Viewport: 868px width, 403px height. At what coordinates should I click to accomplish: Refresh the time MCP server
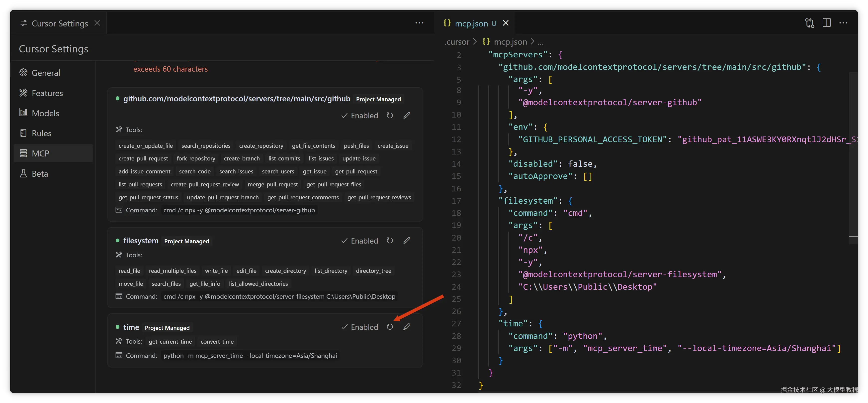click(390, 327)
